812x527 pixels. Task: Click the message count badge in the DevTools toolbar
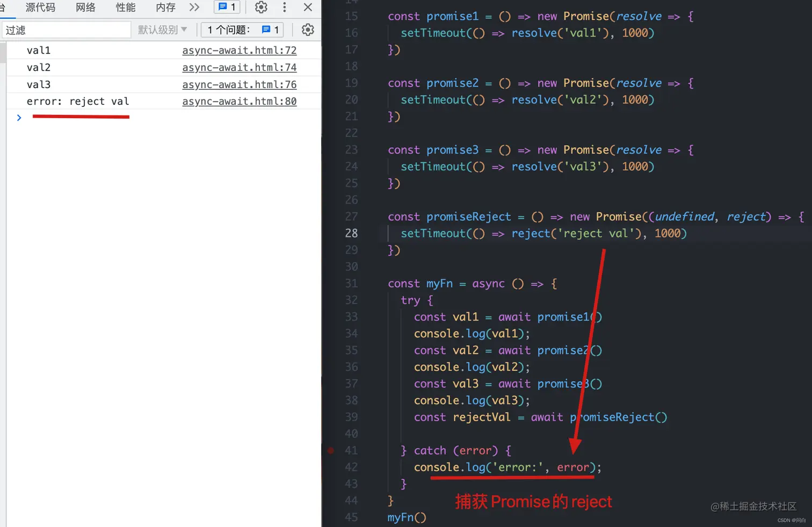(x=227, y=7)
